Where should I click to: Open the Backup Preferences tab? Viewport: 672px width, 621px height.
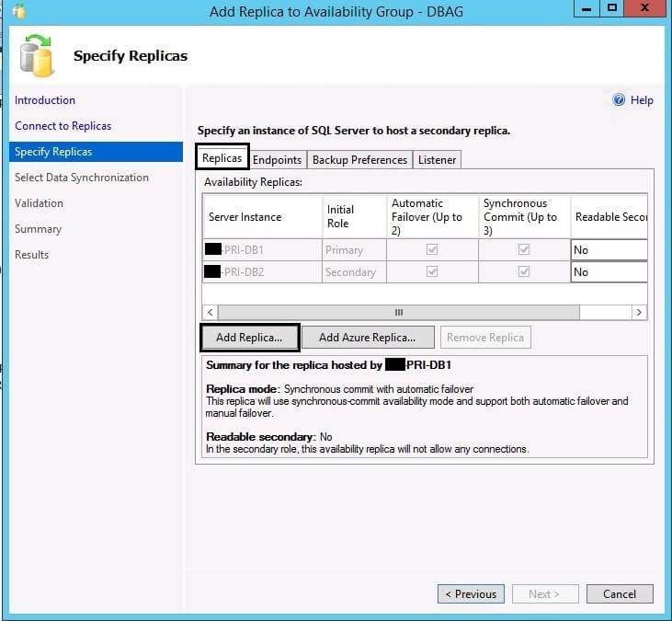[x=359, y=160]
